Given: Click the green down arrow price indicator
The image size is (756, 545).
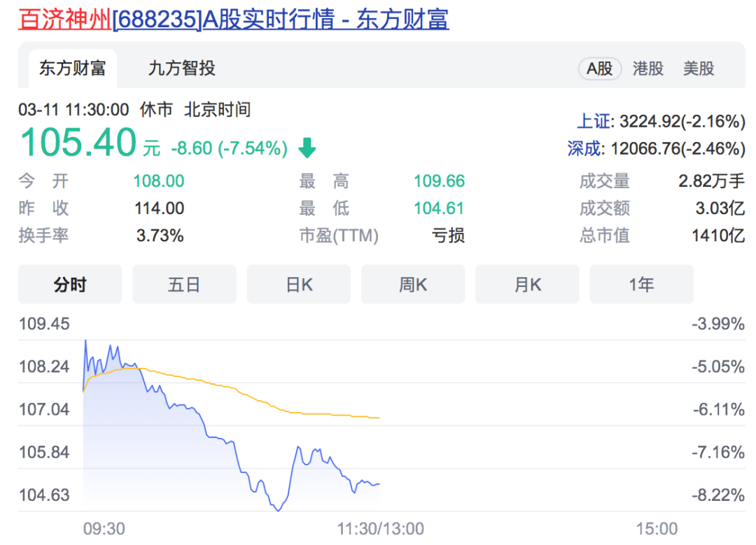Looking at the screenshot, I should [307, 148].
